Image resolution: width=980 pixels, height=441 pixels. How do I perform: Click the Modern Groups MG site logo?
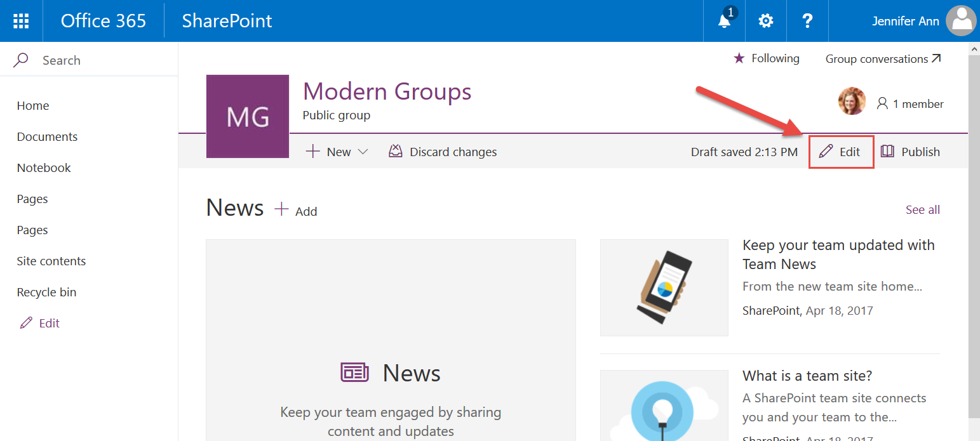[x=248, y=117]
